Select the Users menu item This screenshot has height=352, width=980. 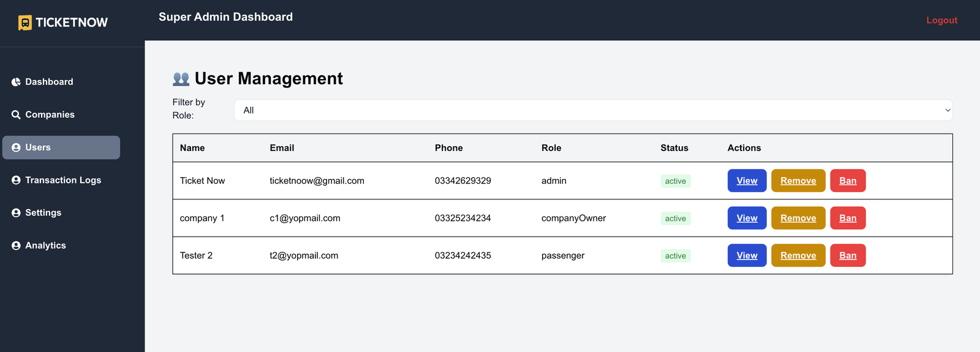(x=61, y=148)
